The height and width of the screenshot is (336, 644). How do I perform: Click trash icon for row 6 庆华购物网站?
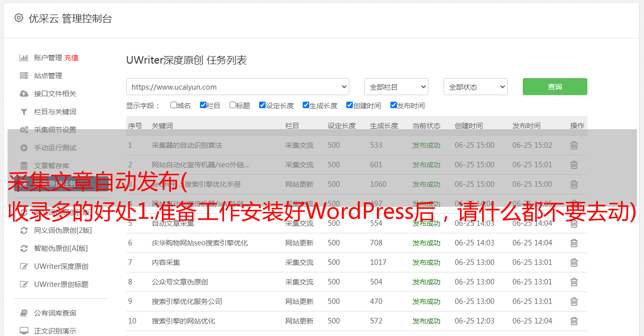tap(574, 243)
